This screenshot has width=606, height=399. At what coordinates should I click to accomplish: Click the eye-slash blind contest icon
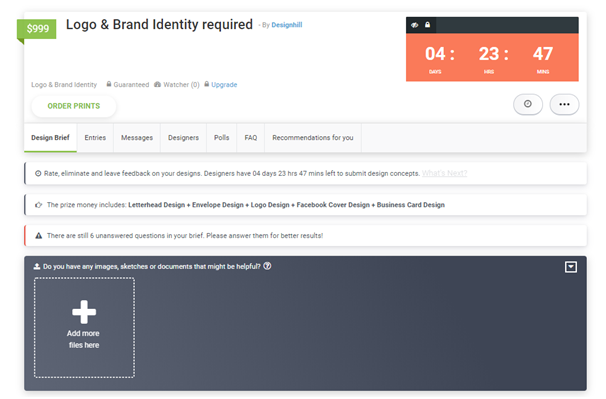point(415,25)
